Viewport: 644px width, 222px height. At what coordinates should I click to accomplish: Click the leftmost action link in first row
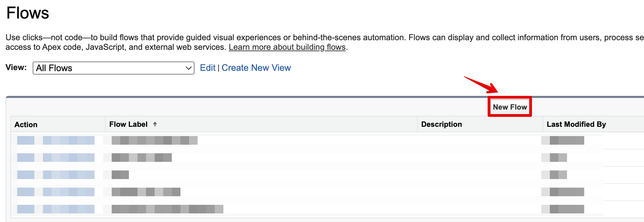[x=26, y=141]
